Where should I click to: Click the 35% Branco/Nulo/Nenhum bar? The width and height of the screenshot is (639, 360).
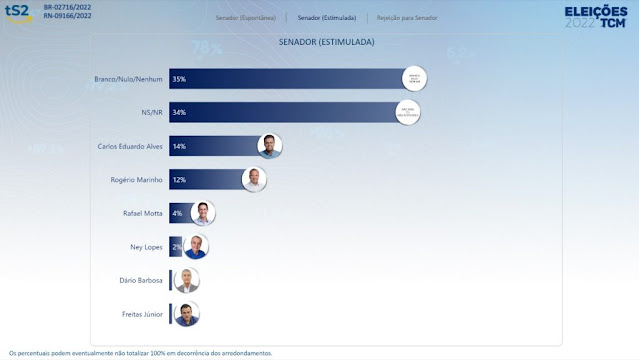pos(287,79)
